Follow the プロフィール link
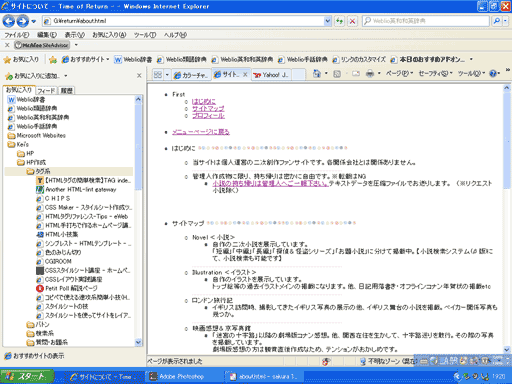The image size is (512, 384). [x=208, y=116]
